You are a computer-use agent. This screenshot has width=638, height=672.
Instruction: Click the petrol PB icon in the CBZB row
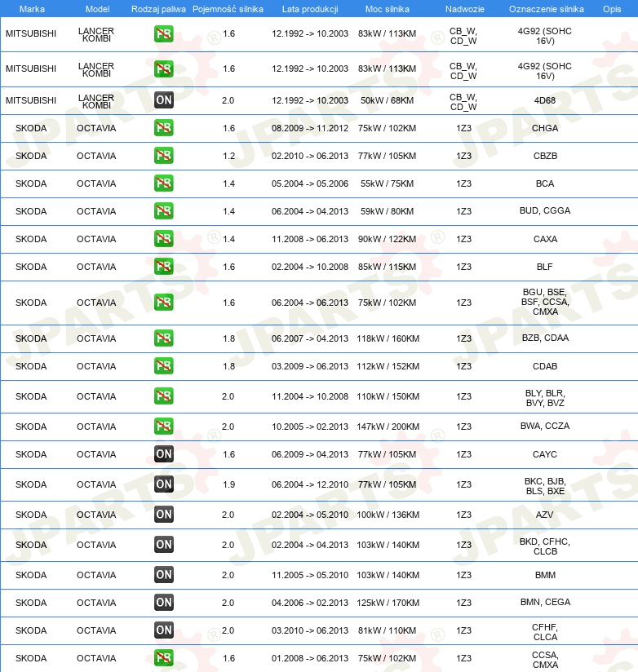[164, 156]
